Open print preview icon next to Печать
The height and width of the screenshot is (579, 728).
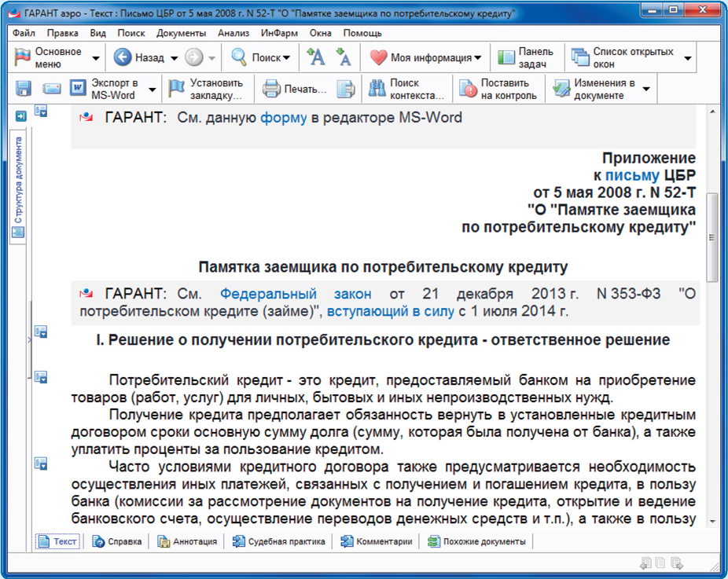346,89
